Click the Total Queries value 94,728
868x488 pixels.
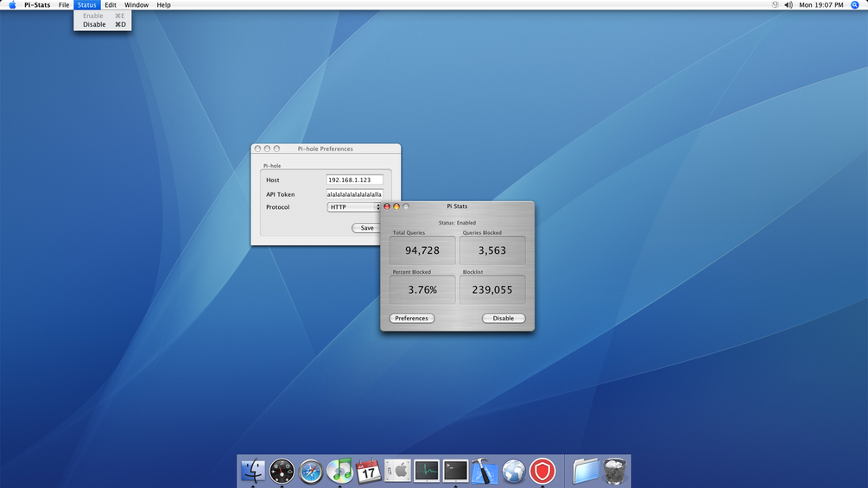[422, 250]
